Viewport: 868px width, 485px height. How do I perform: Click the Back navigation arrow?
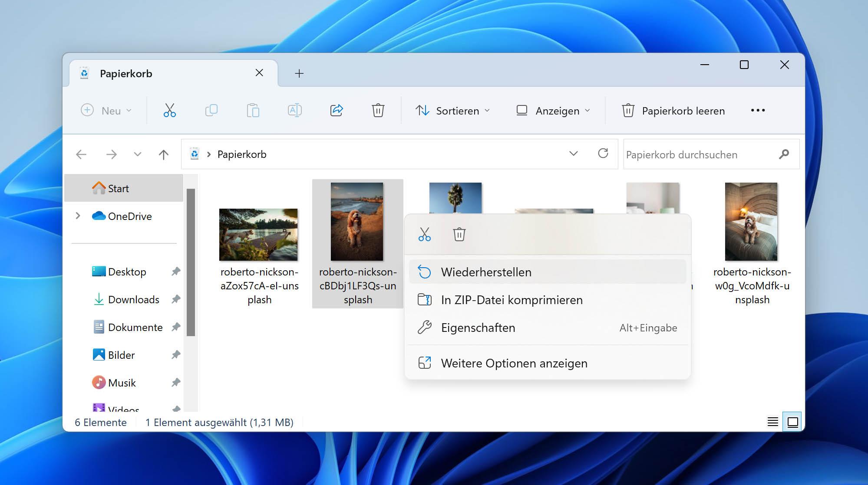[81, 154]
